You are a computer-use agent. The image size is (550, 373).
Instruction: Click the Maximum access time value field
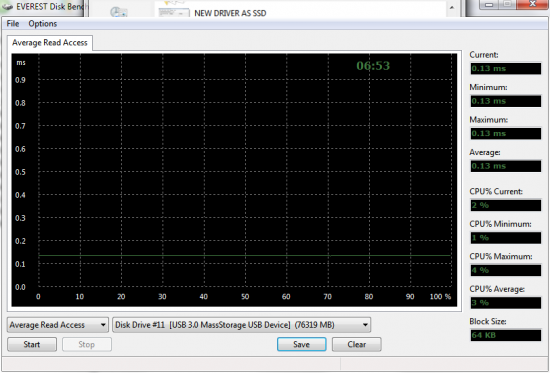[x=505, y=133]
